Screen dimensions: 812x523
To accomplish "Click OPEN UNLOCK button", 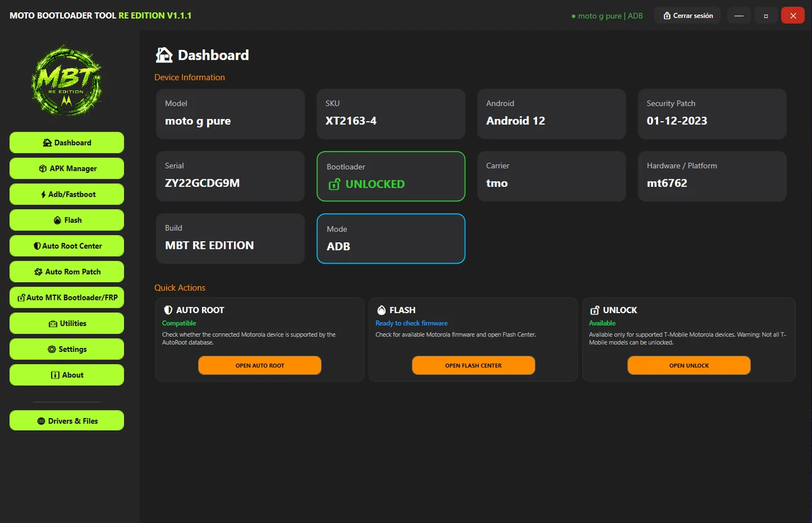I will point(689,366).
